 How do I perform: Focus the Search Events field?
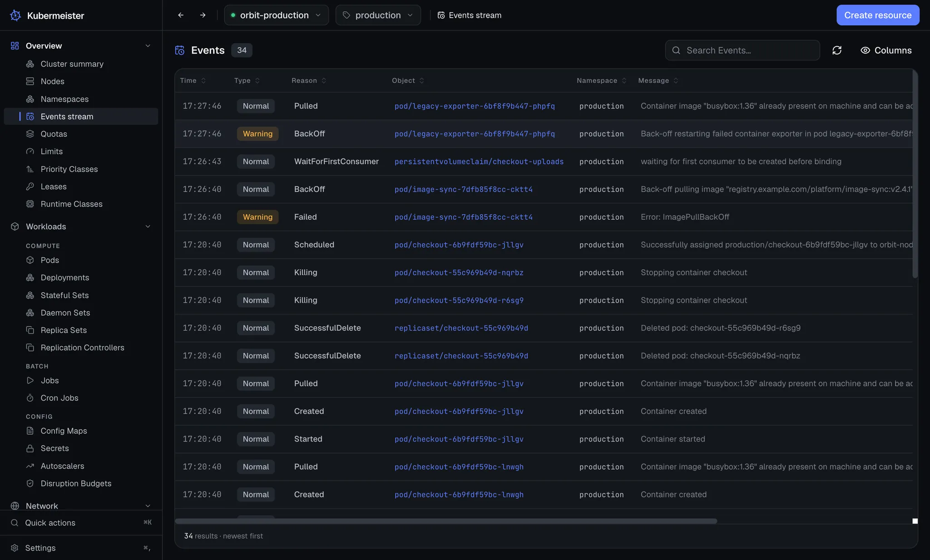(x=742, y=50)
